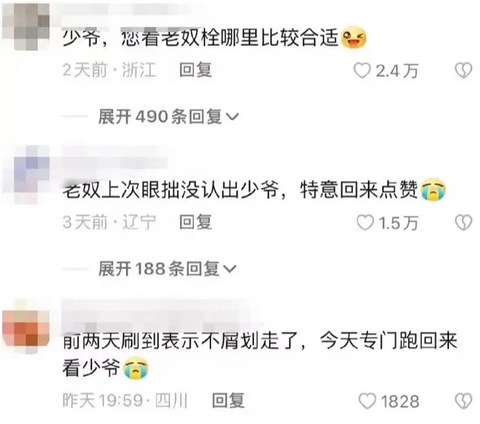
Task: Like the comment with 1.5万 likes
Action: pyautogui.click(x=365, y=222)
